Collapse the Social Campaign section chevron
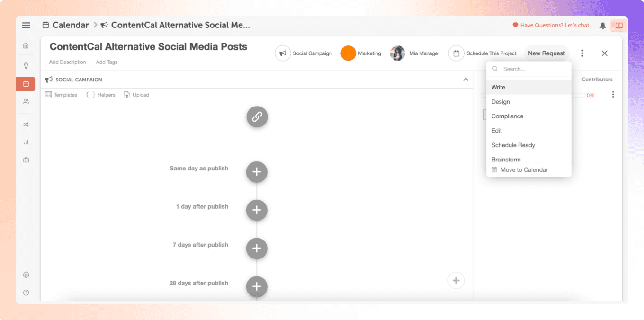 coord(465,80)
